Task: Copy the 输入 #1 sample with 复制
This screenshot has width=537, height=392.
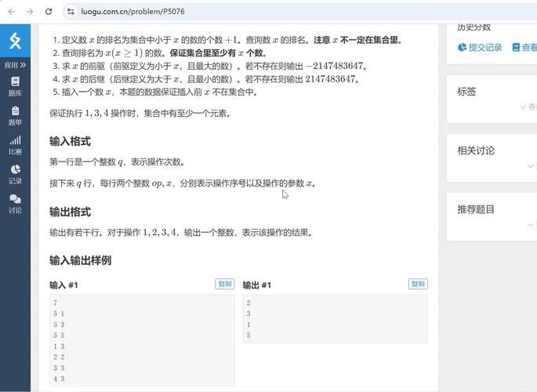Action: [x=225, y=284]
